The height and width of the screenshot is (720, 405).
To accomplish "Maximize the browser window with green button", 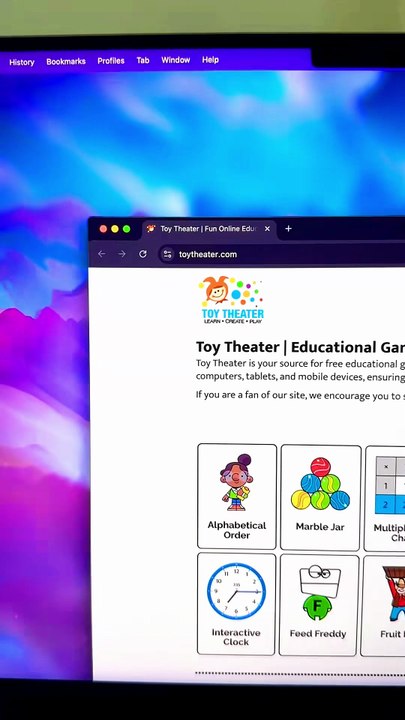I will tap(126, 229).
